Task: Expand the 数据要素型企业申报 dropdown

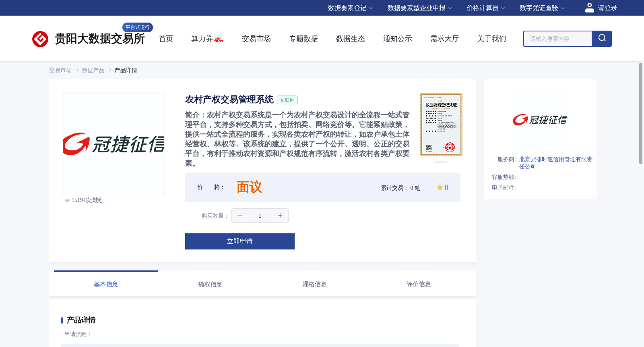Action: [420, 8]
